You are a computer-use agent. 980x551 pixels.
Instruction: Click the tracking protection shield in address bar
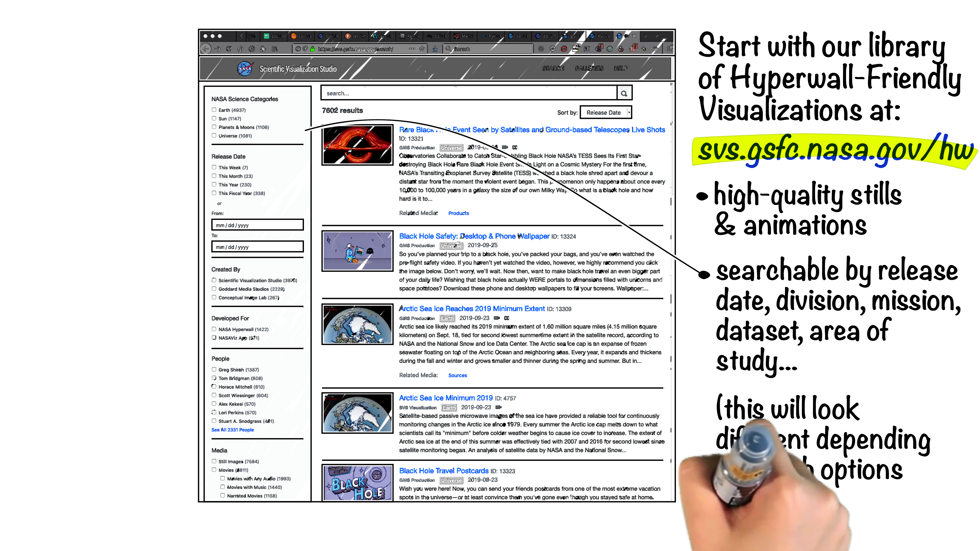pos(305,49)
